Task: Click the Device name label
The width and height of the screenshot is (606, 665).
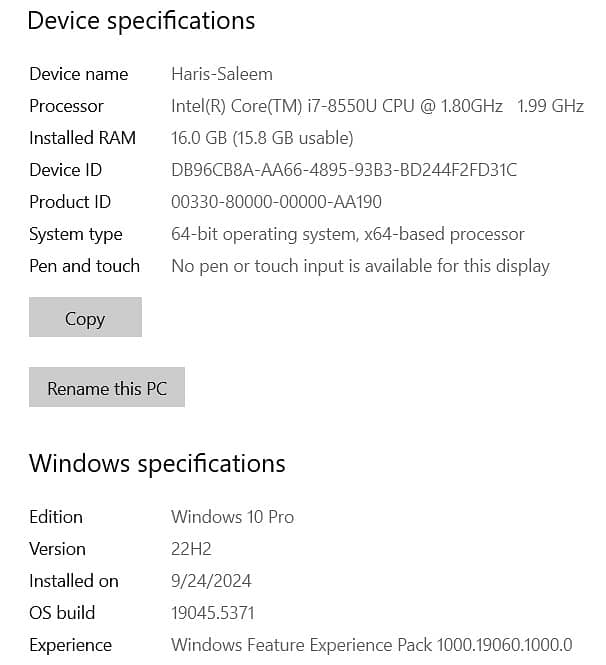Action: pyautogui.click(x=79, y=74)
